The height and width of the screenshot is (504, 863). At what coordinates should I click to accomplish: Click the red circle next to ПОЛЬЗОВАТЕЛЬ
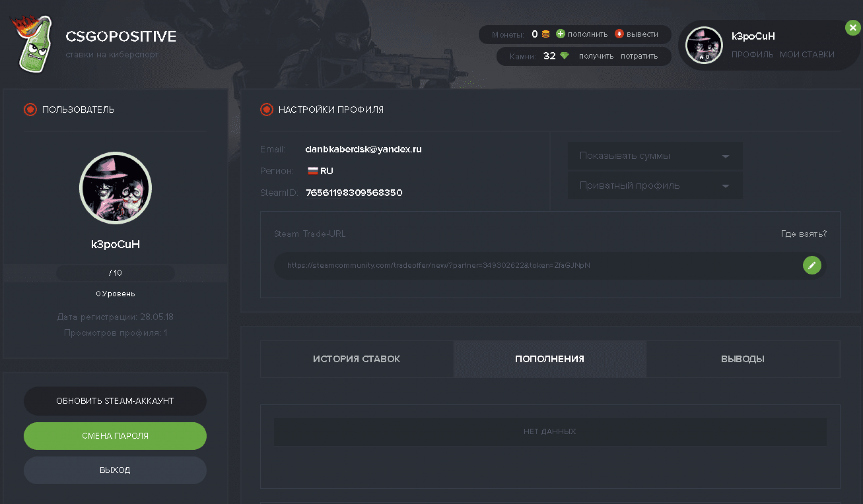coord(30,109)
